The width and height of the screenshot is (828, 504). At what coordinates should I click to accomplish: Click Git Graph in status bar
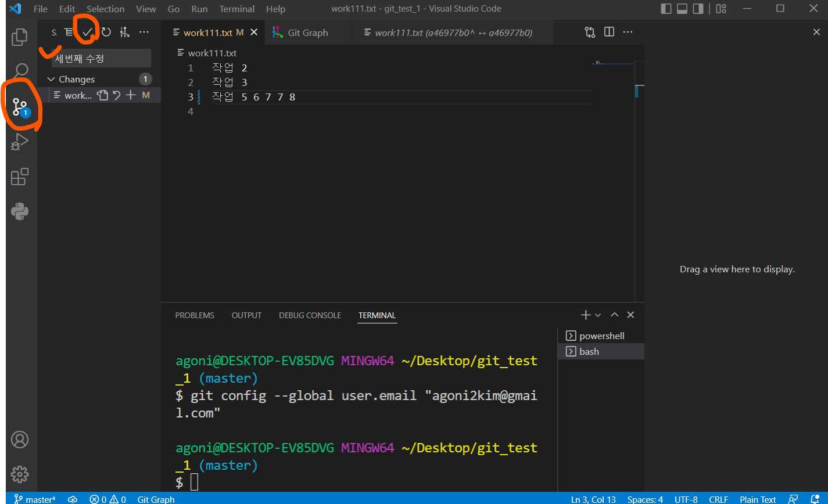point(156,499)
